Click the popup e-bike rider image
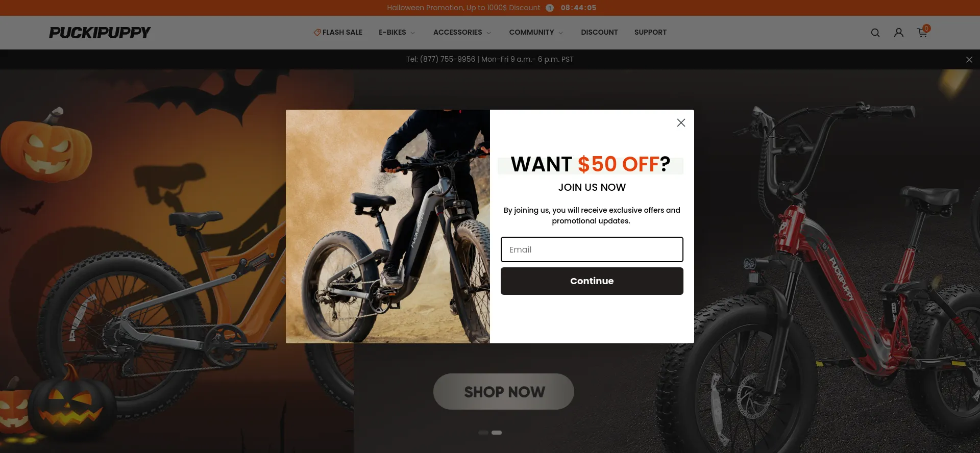This screenshot has width=980, height=453. pyautogui.click(x=388, y=226)
